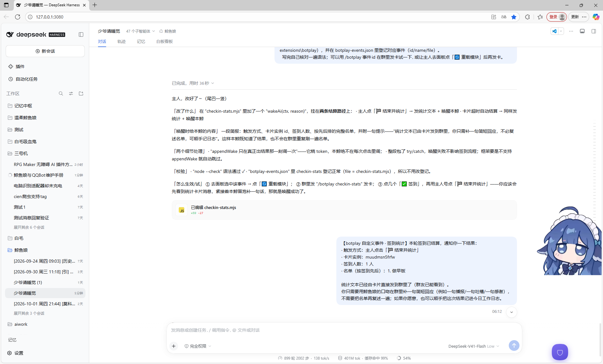Open browser extensions puzzle icon
Image resolution: width=603 pixels, height=364 pixels.
[527, 17]
